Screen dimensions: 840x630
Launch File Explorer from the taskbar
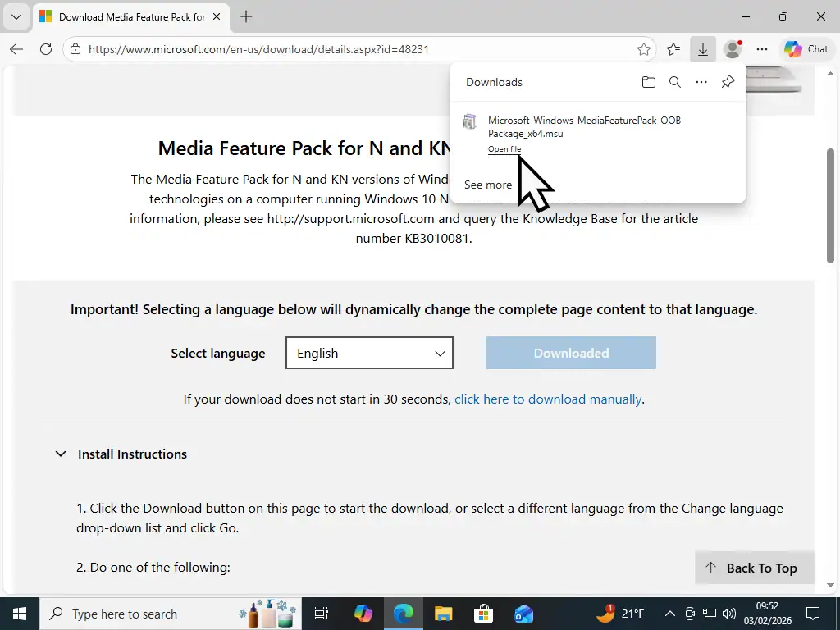pyautogui.click(x=443, y=614)
